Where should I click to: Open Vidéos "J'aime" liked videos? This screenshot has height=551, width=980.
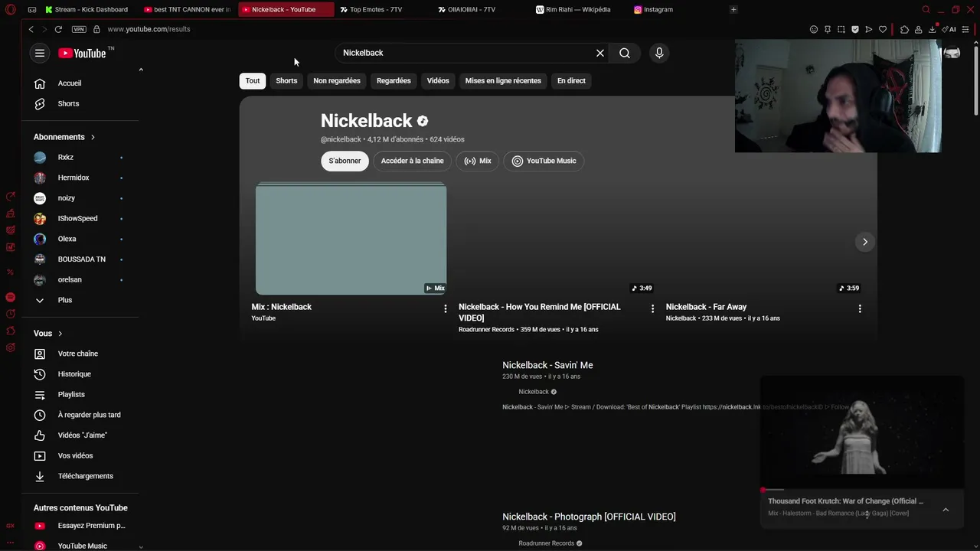point(82,435)
